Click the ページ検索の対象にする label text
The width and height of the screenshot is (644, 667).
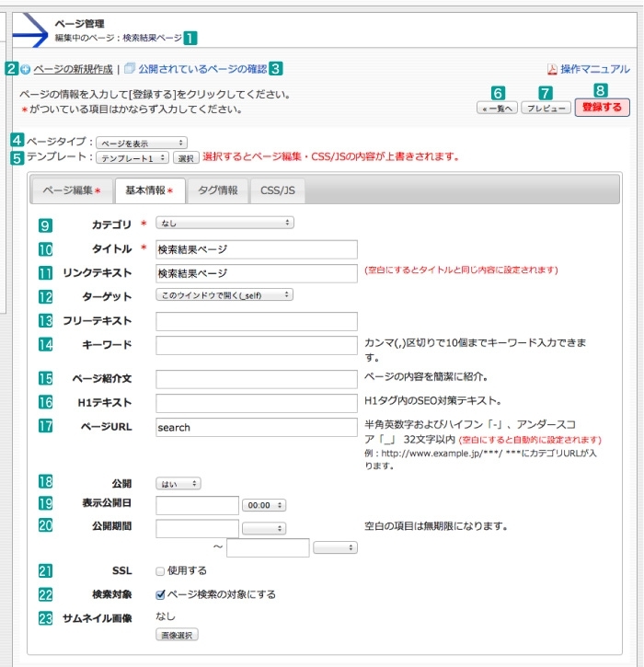[x=221, y=594]
